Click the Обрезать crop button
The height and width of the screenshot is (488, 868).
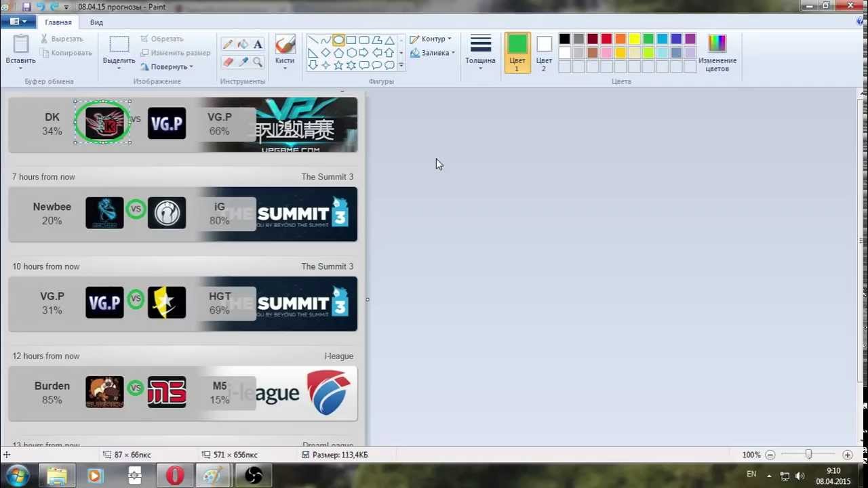pyautogui.click(x=161, y=39)
